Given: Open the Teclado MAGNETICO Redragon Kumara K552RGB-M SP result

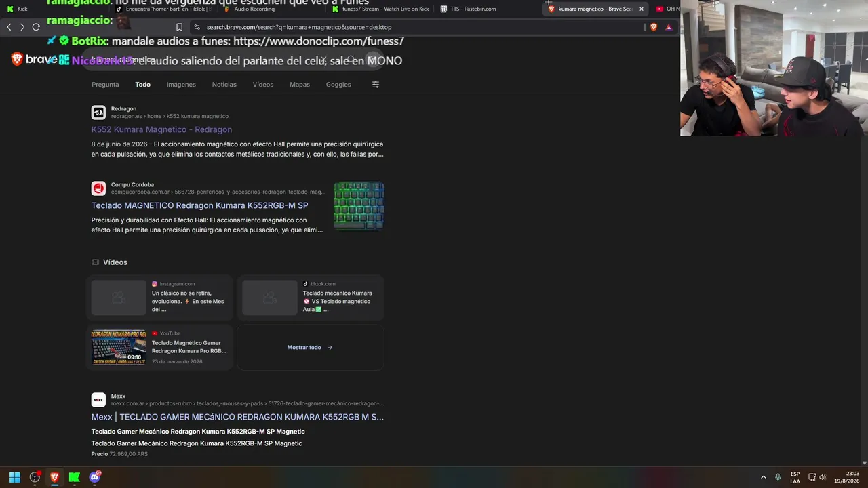Looking at the screenshot, I should (x=199, y=205).
